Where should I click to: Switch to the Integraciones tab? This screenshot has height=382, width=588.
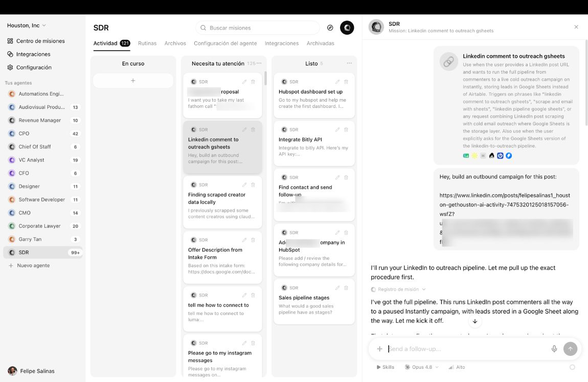pyautogui.click(x=282, y=43)
